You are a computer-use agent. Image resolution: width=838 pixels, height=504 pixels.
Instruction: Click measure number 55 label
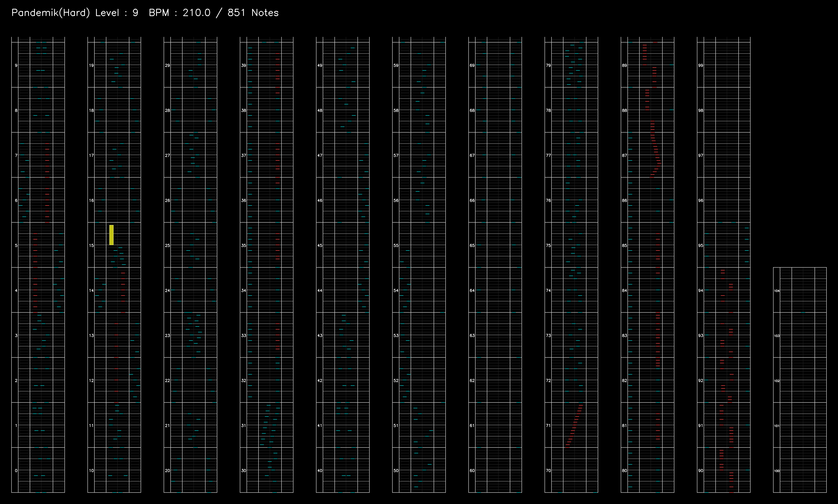[x=396, y=246]
